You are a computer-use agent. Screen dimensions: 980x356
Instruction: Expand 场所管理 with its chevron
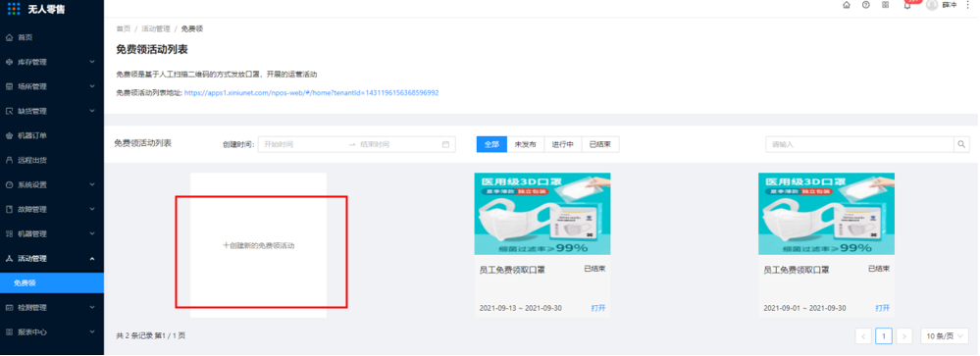pos(92,87)
